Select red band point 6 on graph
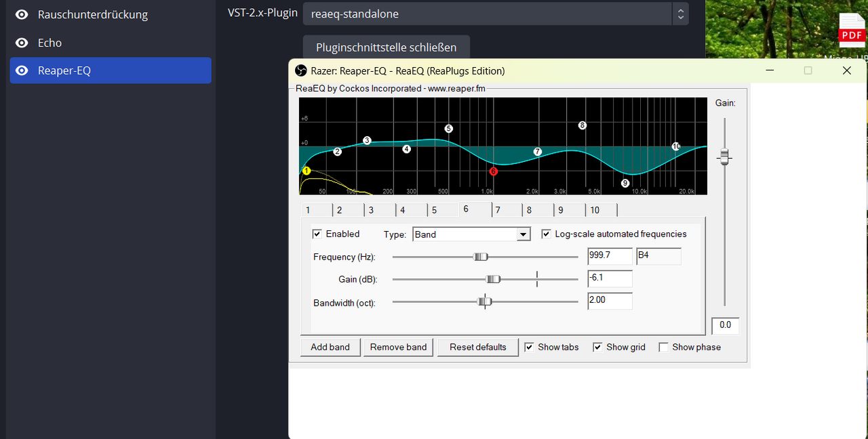Image resolution: width=868 pixels, height=439 pixels. (x=493, y=171)
